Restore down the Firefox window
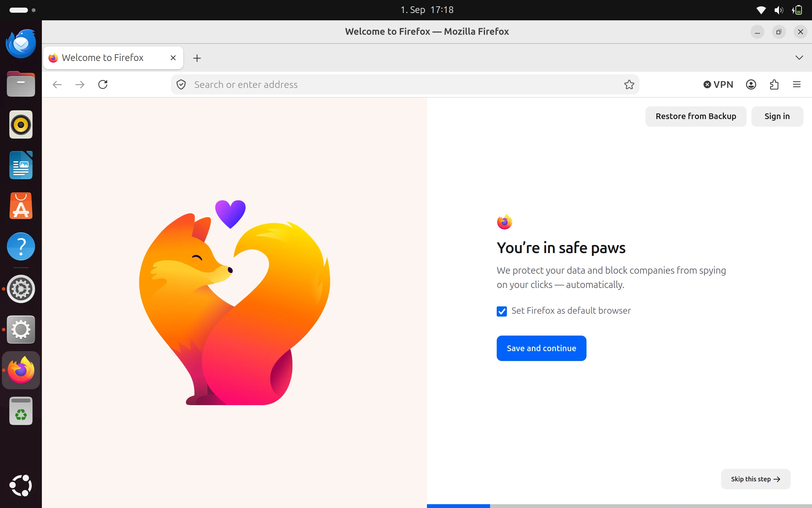 click(779, 32)
